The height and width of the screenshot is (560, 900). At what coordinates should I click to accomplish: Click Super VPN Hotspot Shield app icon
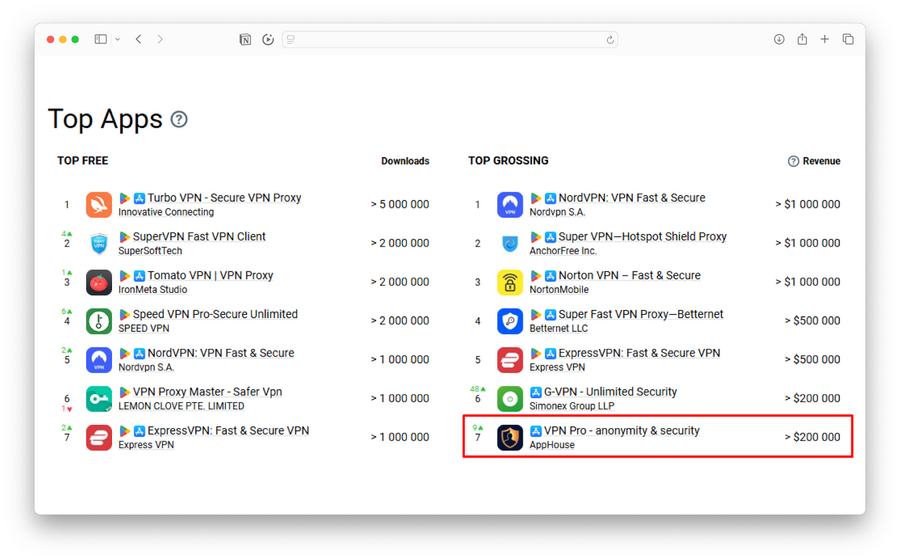[x=510, y=243]
